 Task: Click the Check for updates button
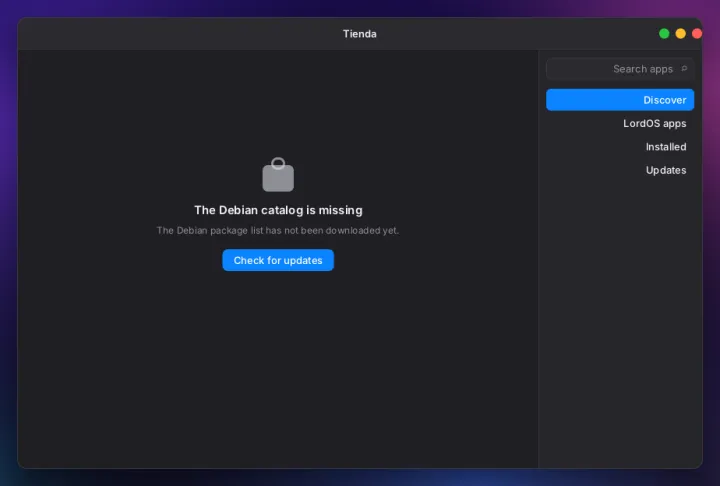278,260
